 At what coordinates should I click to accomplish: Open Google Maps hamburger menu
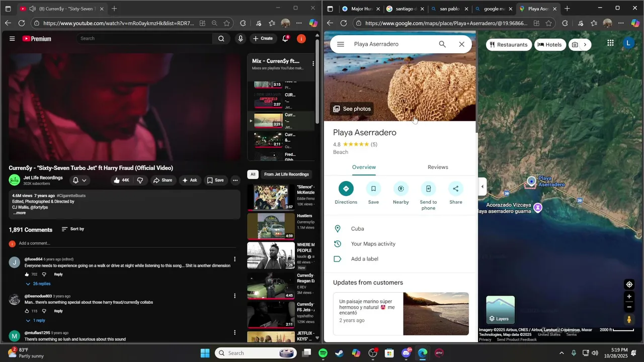pyautogui.click(x=341, y=44)
